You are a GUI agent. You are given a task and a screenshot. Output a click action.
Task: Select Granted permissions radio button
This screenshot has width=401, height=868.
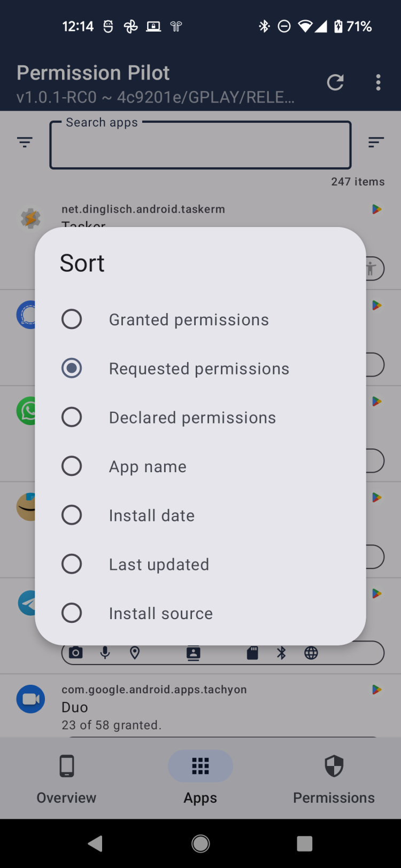72,319
